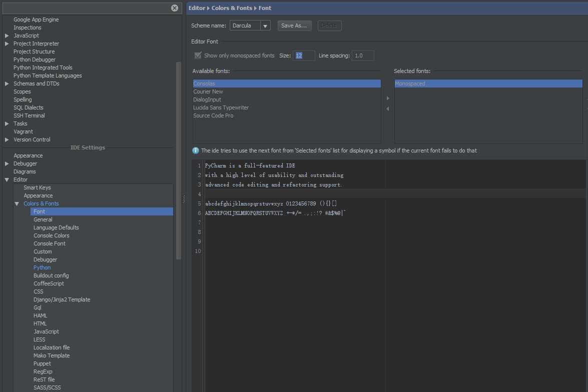Select the Font item in the tree
The height and width of the screenshot is (392, 588).
pos(102,211)
